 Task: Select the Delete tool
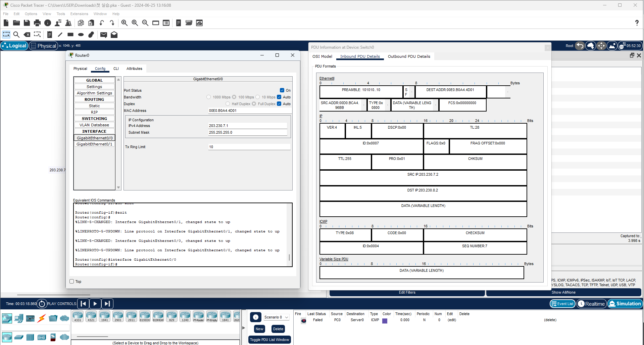27,35
